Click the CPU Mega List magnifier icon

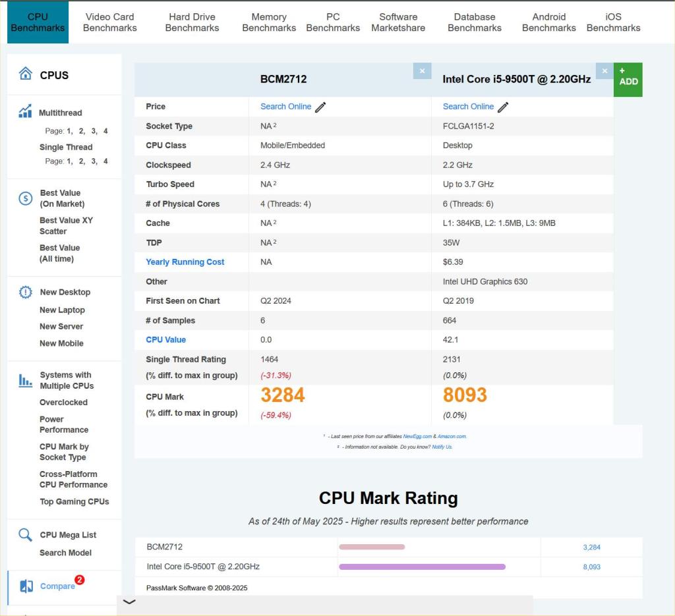pyautogui.click(x=26, y=535)
